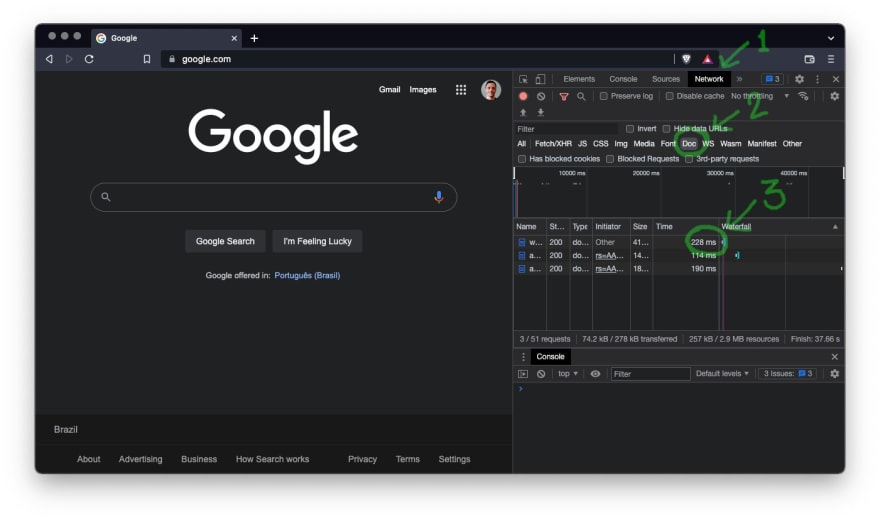880x520 pixels.
Task: Open the tab list chevron in title bar
Action: pos(831,38)
